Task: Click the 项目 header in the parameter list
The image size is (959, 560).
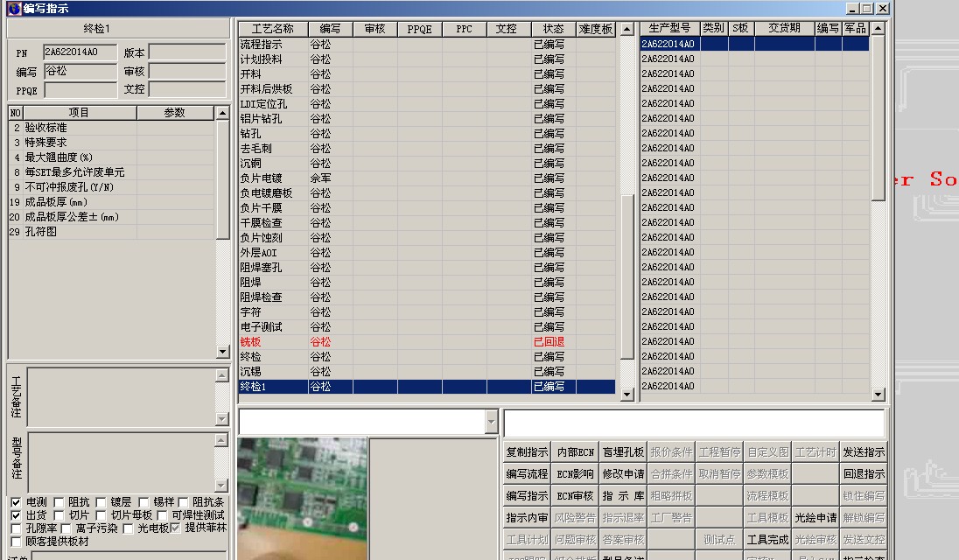Action: 80,113
